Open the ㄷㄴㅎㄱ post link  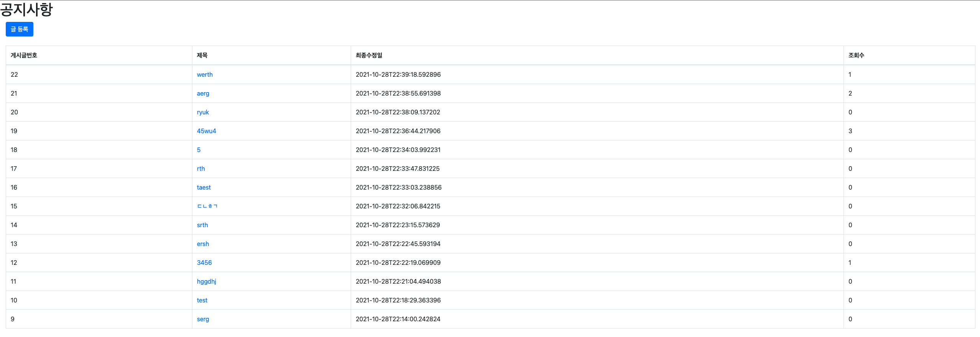[207, 206]
